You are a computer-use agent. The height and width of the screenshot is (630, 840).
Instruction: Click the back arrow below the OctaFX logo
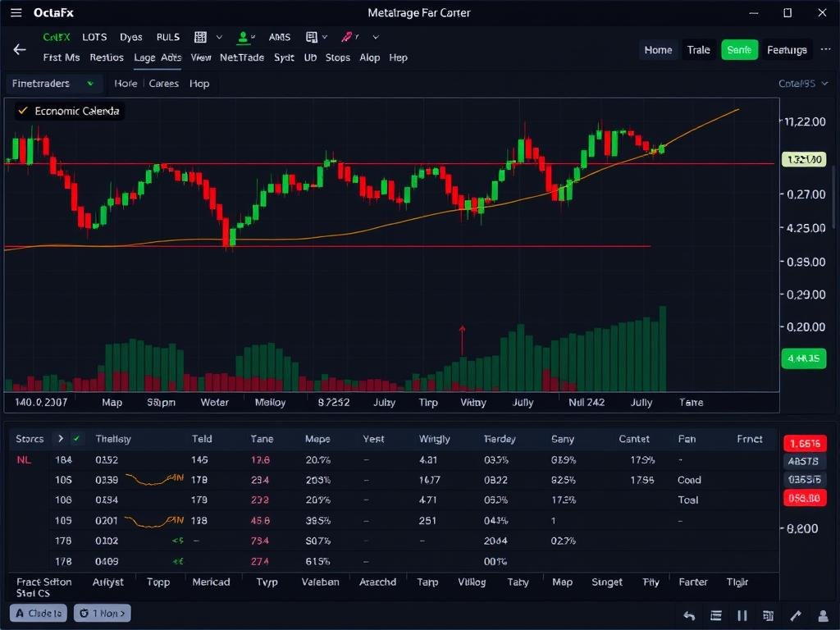pos(18,49)
